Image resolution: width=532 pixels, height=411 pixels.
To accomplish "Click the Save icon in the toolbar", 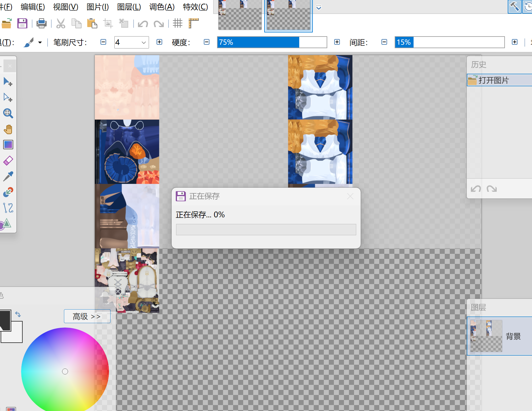I will (x=22, y=23).
